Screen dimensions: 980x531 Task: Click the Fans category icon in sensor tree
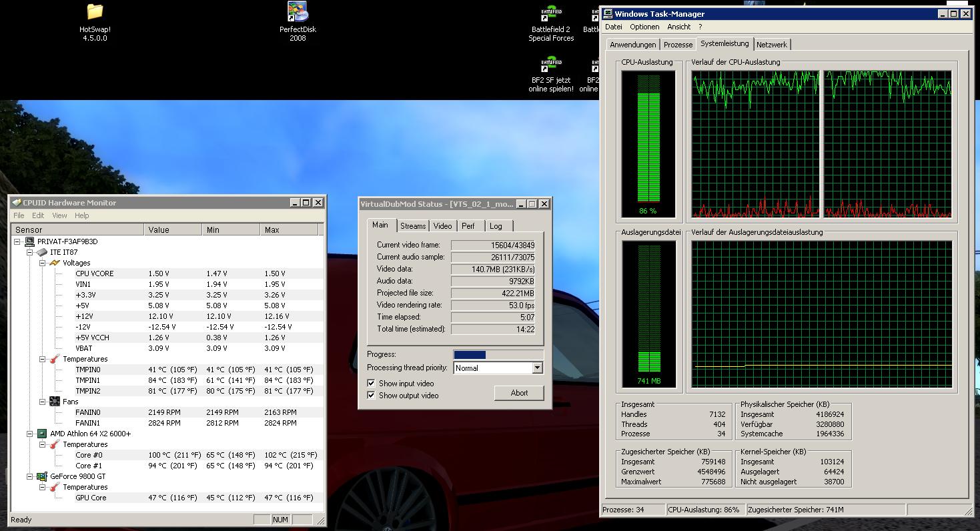54,402
